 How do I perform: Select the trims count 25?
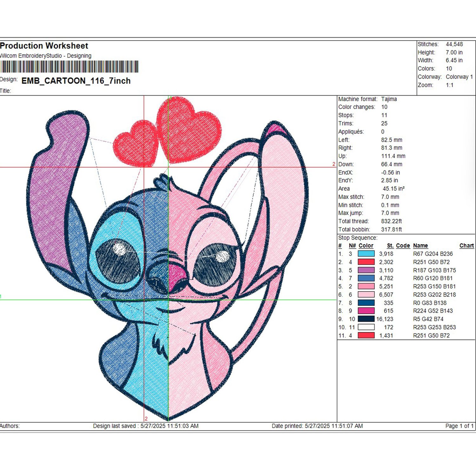coord(384,123)
